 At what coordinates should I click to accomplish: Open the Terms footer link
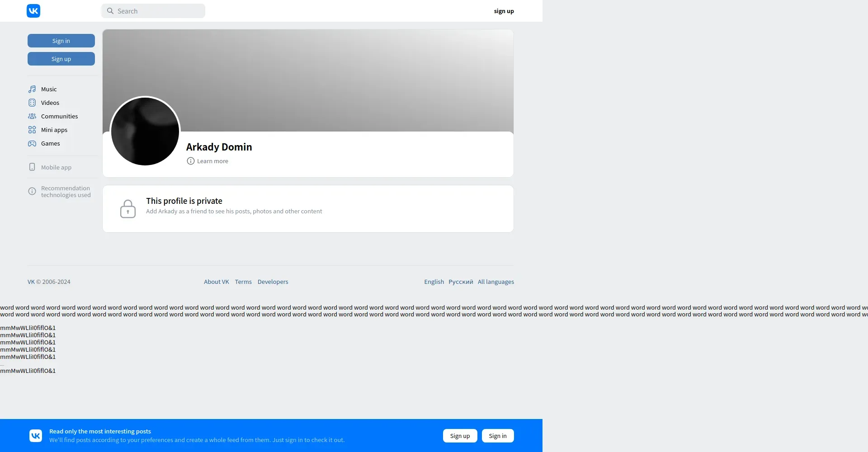(243, 282)
